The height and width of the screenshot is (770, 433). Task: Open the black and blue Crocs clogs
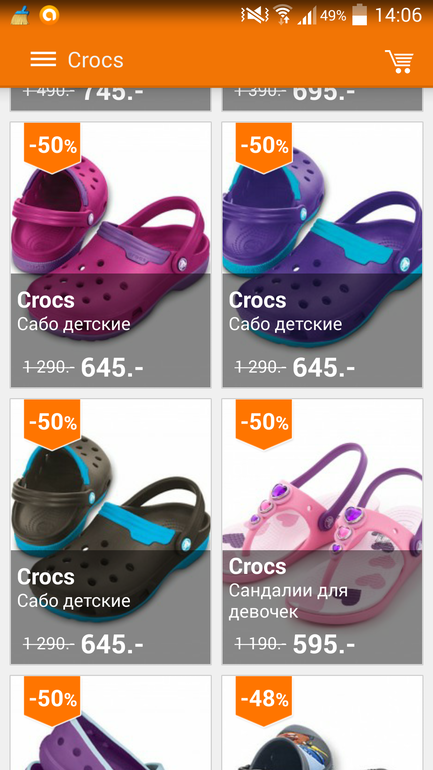[111, 531]
